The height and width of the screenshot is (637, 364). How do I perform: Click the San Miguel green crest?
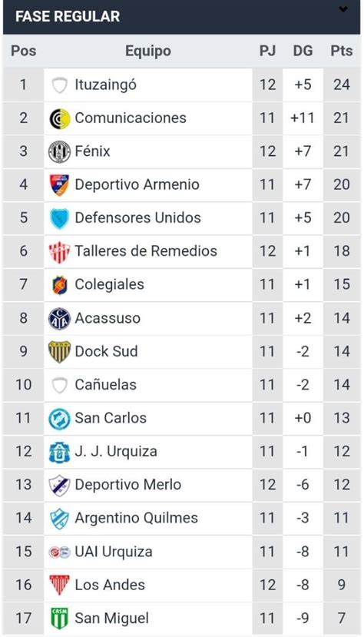(60, 618)
